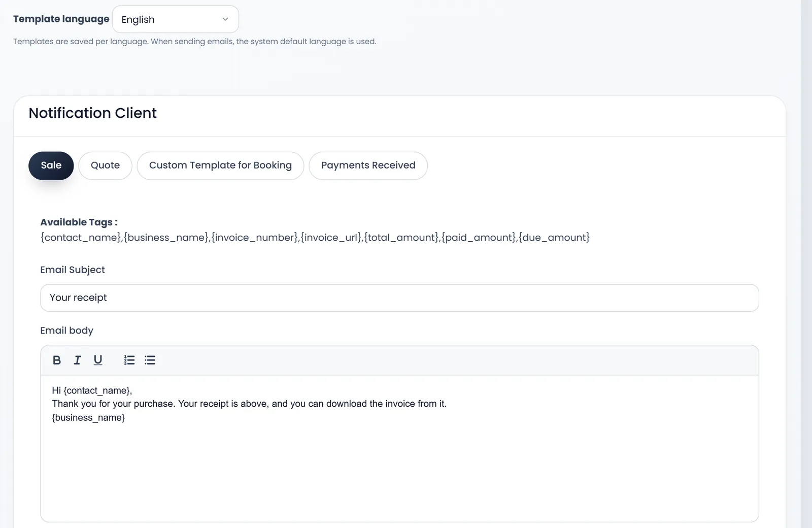Insert a numbered list in email body
The height and width of the screenshot is (528, 812).
129,360
